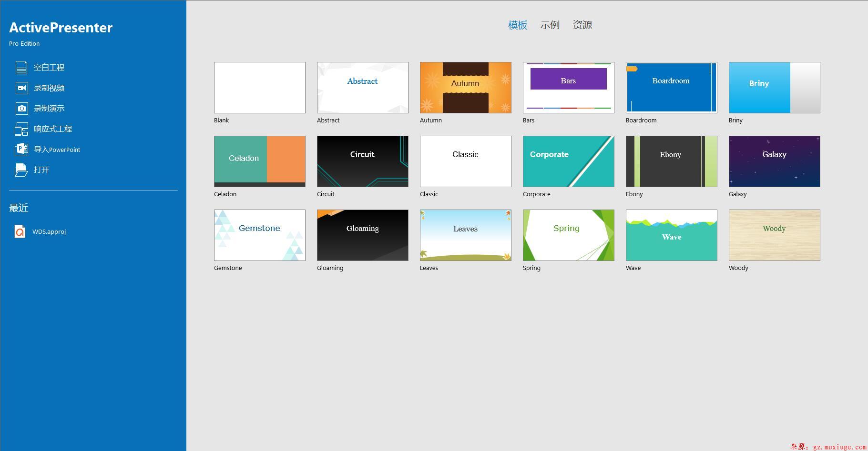Click the Record Presentation snapshot icon

[21, 109]
